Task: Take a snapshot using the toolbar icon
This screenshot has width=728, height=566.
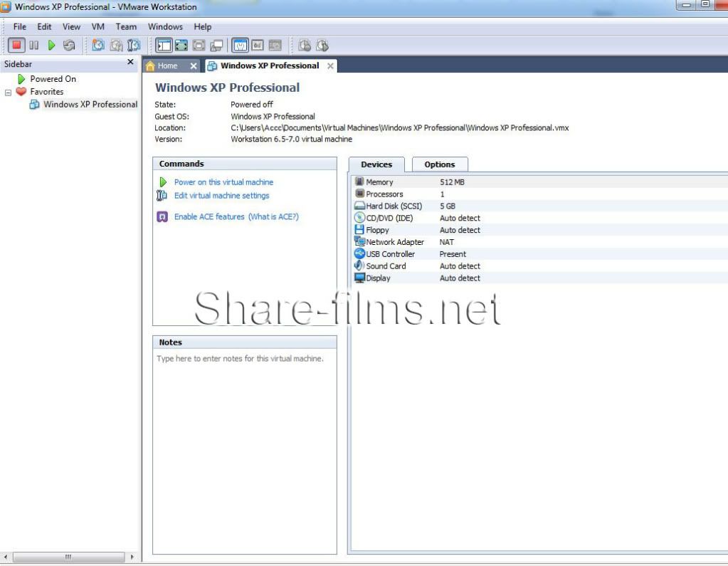Action: (98, 45)
